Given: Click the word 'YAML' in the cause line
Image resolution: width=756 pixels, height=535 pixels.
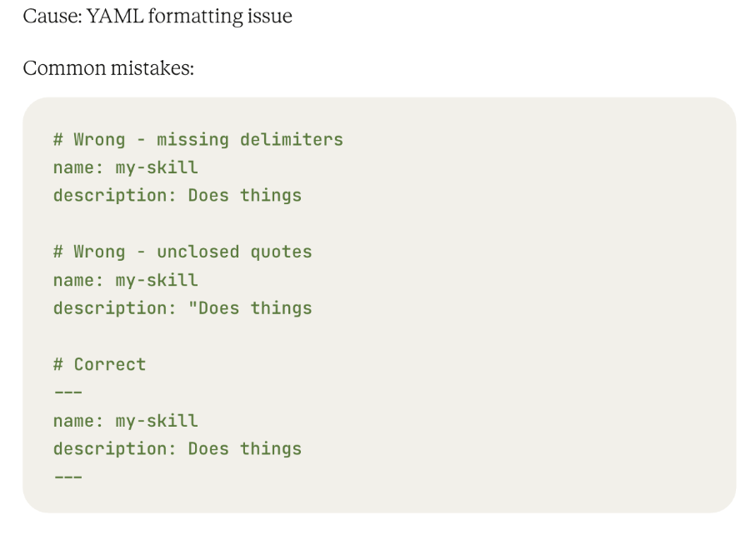Looking at the screenshot, I should click(115, 17).
